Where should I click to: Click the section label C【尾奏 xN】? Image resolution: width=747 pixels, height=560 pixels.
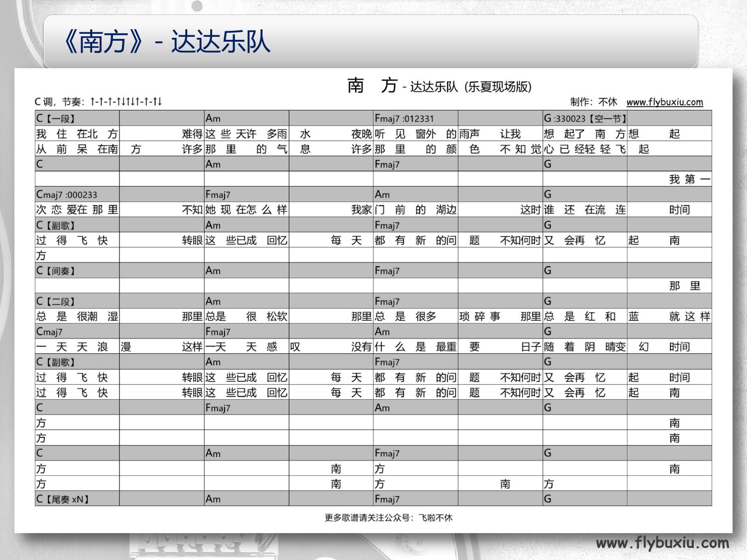click(62, 499)
